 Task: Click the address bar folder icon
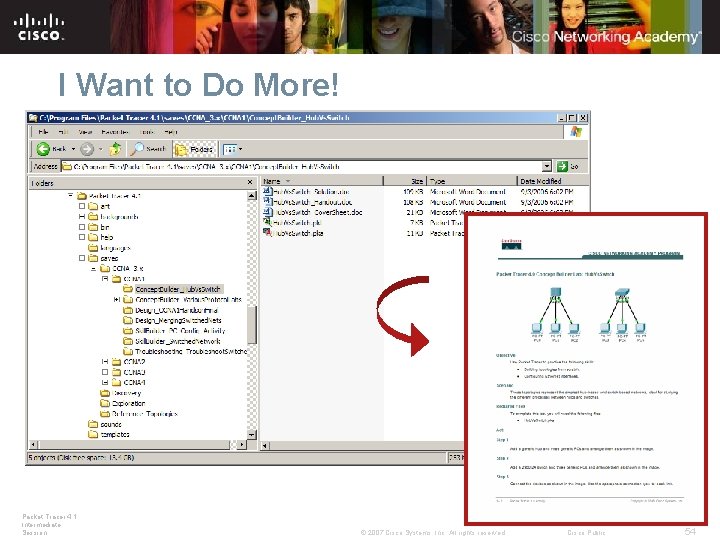pyautogui.click(x=67, y=166)
